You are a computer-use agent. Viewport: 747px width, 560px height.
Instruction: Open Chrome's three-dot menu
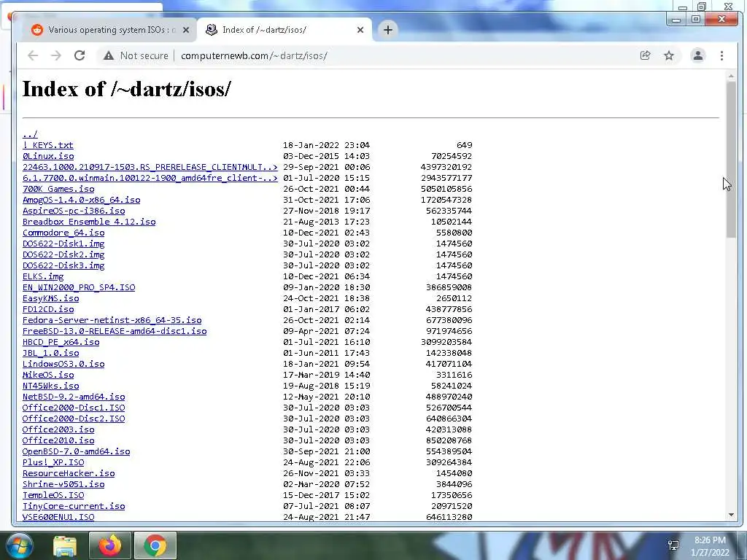(721, 55)
